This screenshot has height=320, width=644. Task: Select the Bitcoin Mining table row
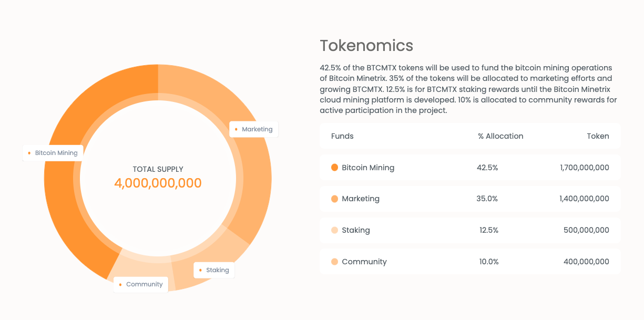pos(470,168)
